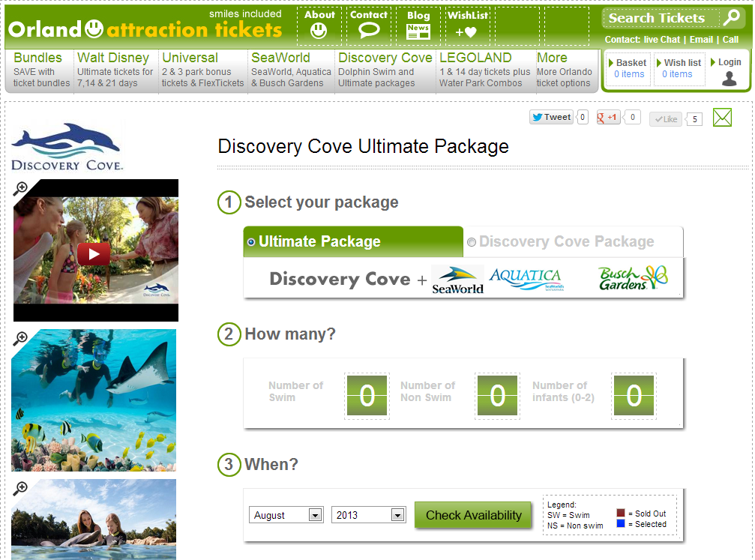Zoom the video thumbnail magnifier icon

click(x=20, y=188)
